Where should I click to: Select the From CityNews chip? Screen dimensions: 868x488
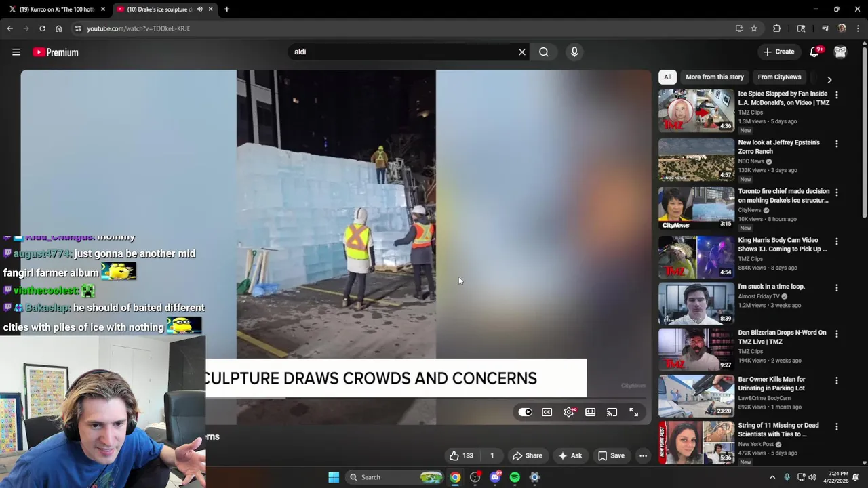(x=779, y=77)
